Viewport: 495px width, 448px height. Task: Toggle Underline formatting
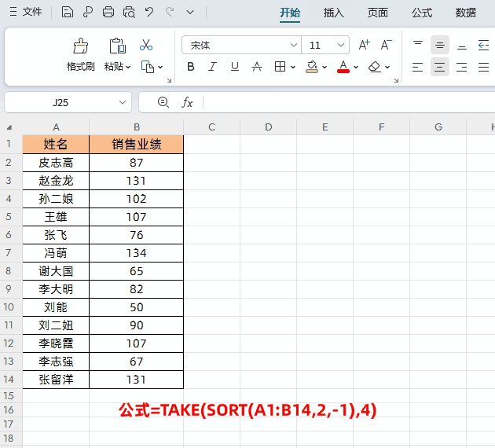click(235, 67)
